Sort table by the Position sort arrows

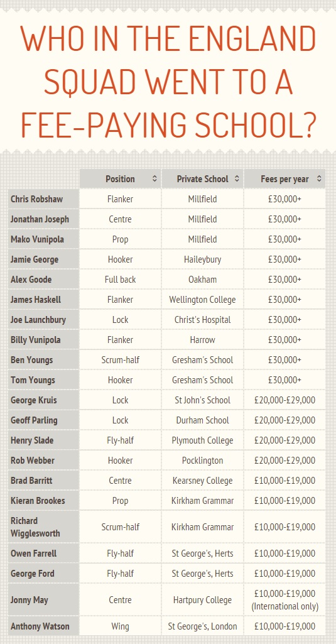(x=154, y=178)
